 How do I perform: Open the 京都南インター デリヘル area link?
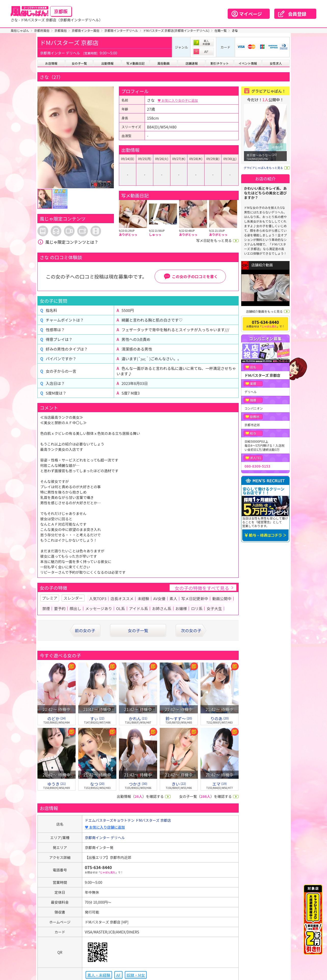(105, 838)
